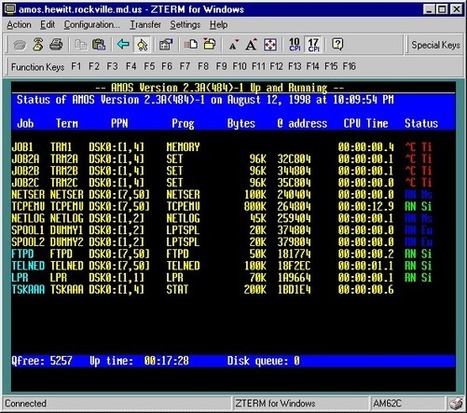
Task: Open the properties settings icon
Action: point(166,44)
